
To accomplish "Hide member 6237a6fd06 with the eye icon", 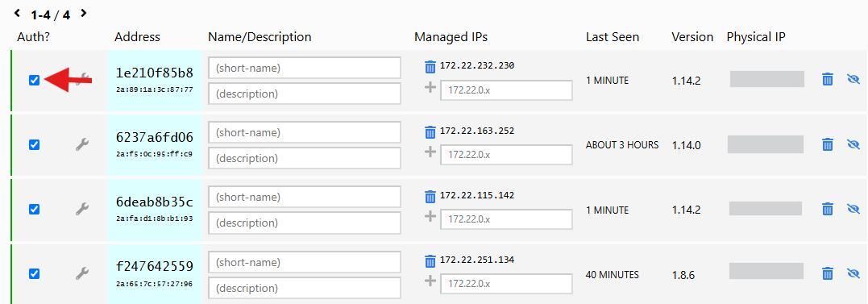I will tap(853, 144).
